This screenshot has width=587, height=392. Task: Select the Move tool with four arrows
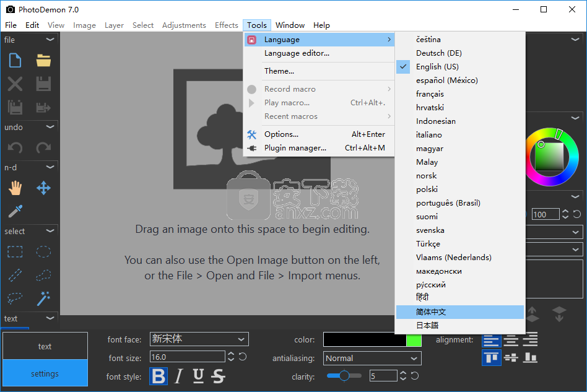(43, 188)
